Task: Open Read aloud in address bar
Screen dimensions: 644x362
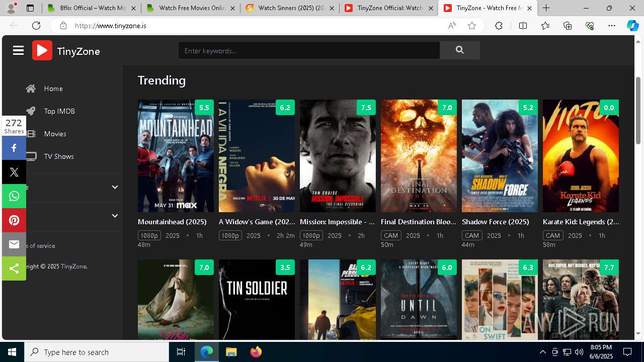Action: tap(451, 26)
